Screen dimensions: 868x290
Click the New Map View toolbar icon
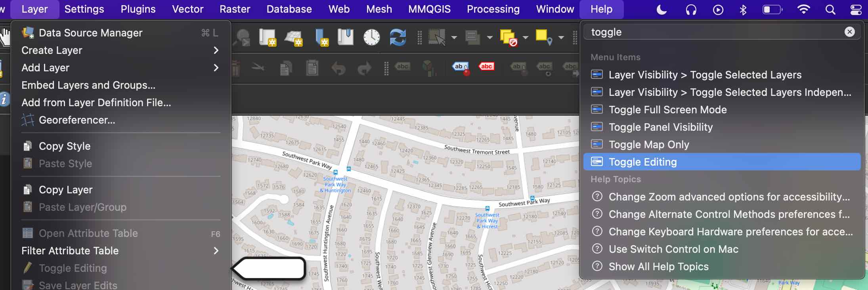[267, 38]
